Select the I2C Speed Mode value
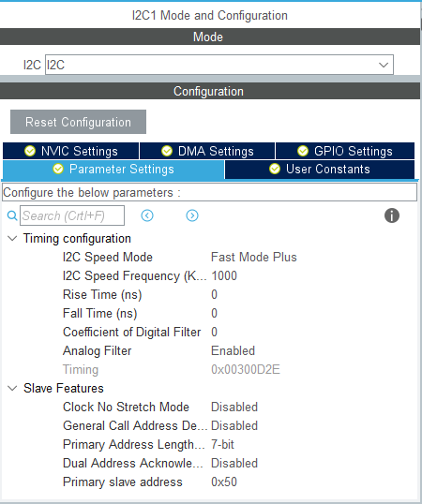The image size is (422, 504). (254, 257)
